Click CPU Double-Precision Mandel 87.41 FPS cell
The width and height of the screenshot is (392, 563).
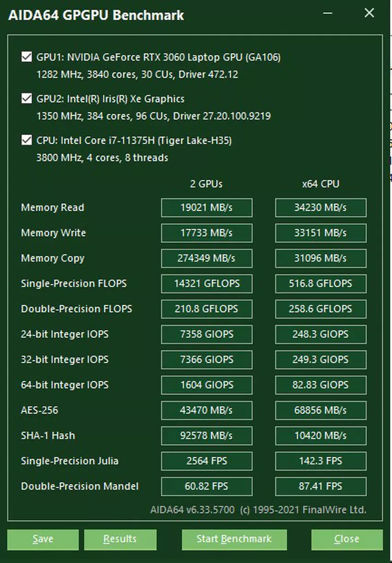(321, 486)
